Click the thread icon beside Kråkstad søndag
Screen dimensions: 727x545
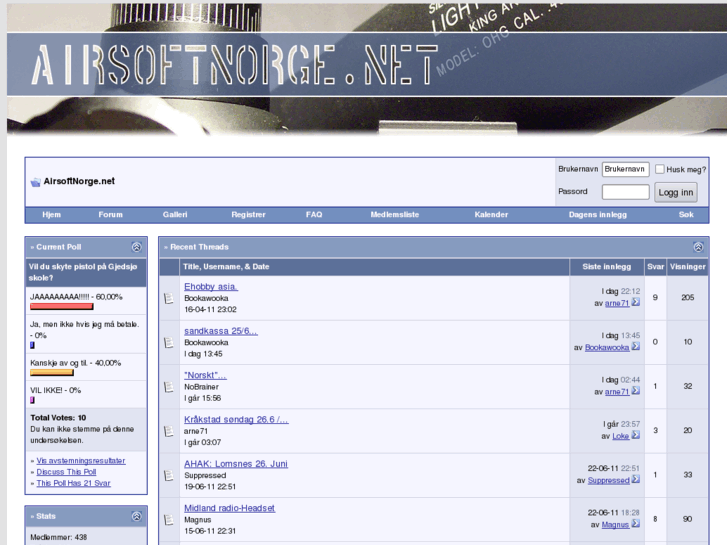(x=169, y=431)
